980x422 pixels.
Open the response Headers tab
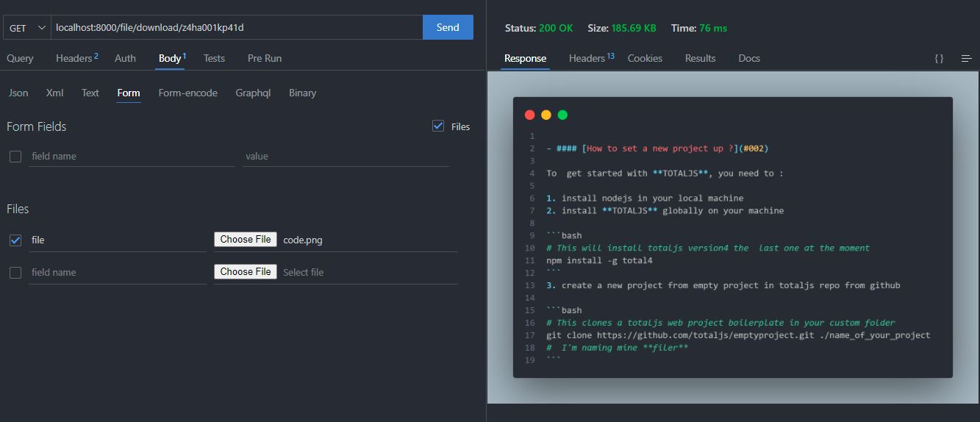pyautogui.click(x=591, y=58)
